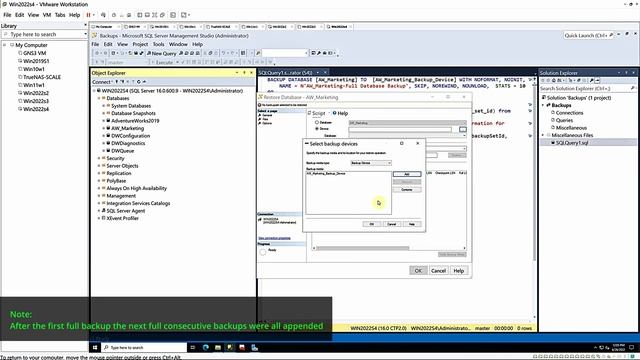Viewport: 640px width, 360px height.
Task: Open File Explorer from the guest taskbar
Action: coord(218,347)
